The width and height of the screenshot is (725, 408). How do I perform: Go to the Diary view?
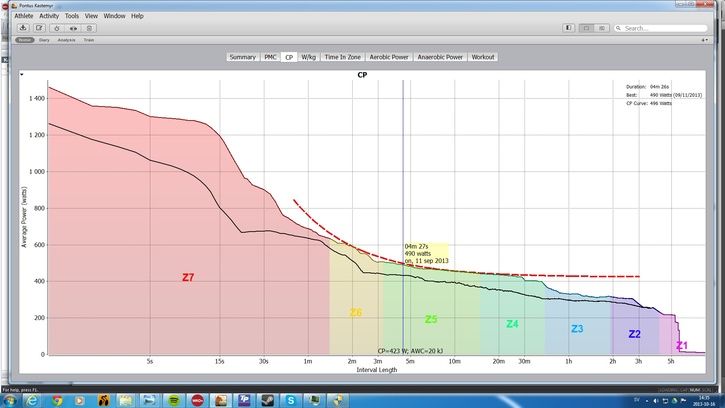pyautogui.click(x=42, y=40)
